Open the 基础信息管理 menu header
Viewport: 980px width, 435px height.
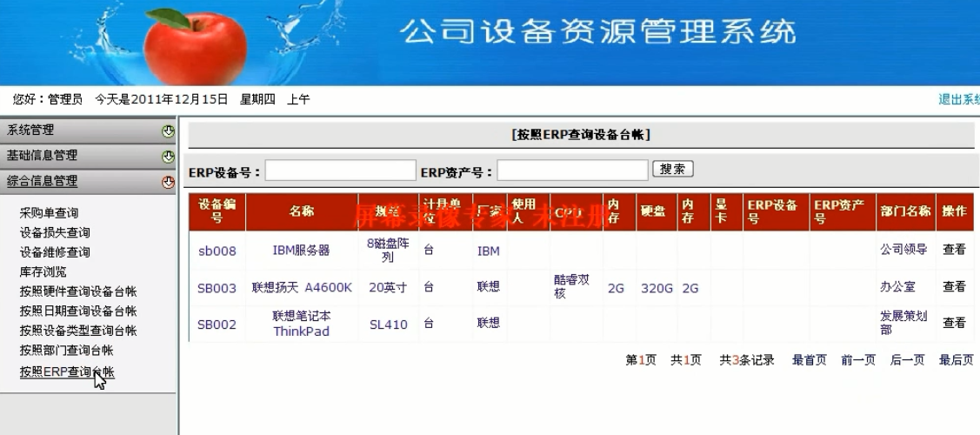pos(43,156)
